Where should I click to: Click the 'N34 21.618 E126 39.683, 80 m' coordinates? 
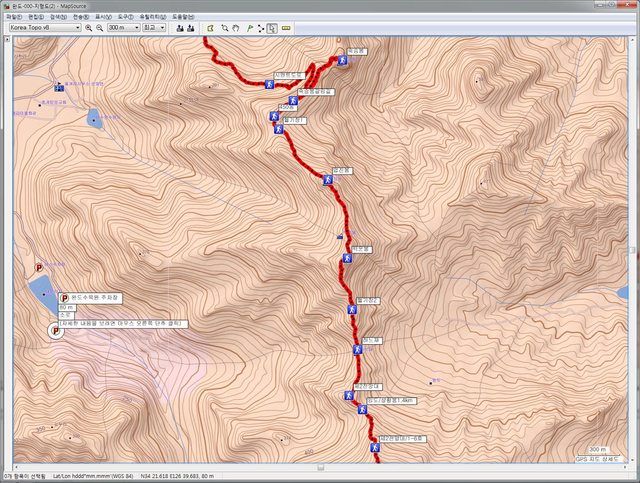tap(177, 476)
